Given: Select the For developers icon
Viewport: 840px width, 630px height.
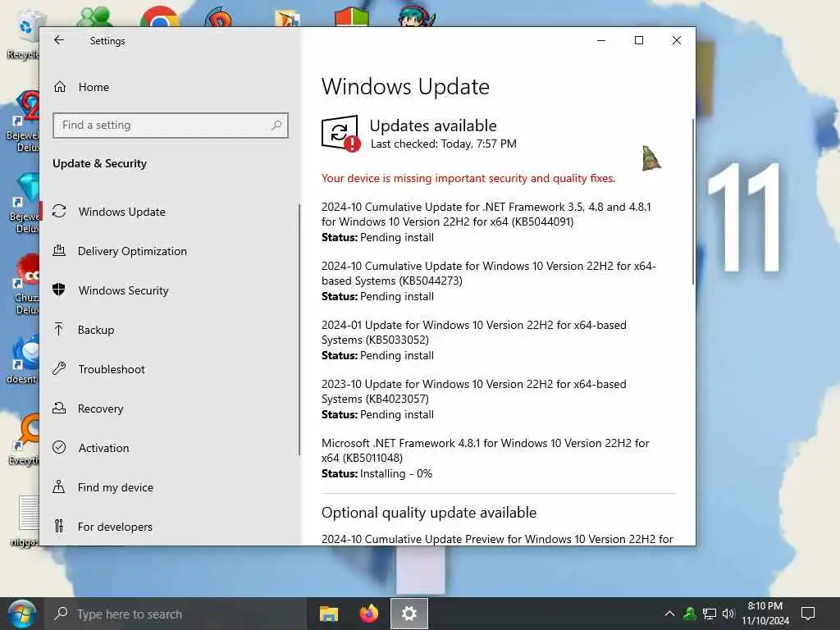Looking at the screenshot, I should [59, 526].
